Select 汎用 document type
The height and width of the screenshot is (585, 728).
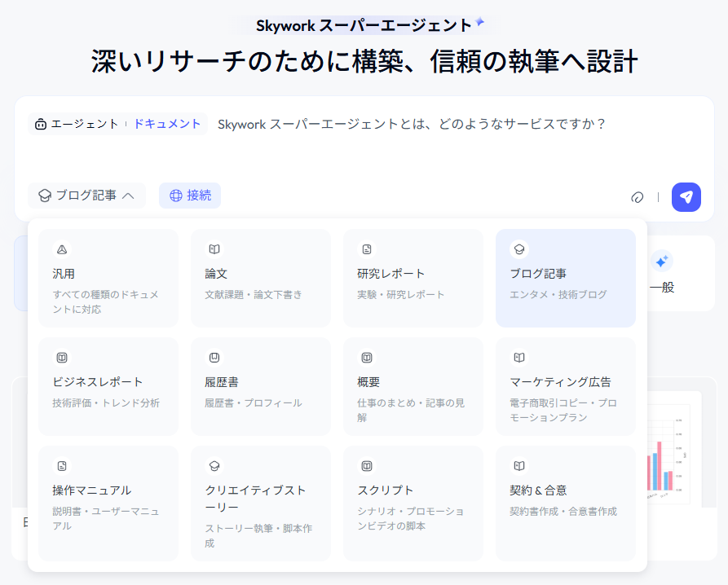pyautogui.click(x=108, y=278)
